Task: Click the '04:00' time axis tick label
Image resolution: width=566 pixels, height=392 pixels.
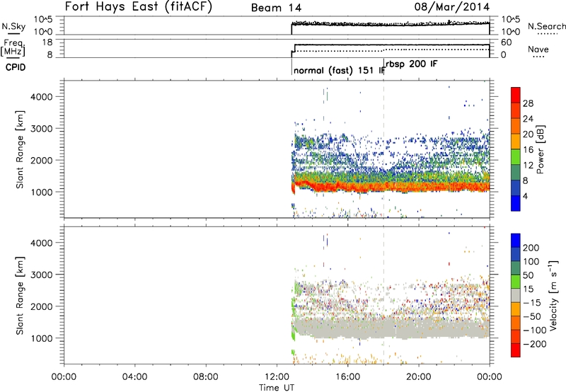Action: pyautogui.click(x=134, y=377)
